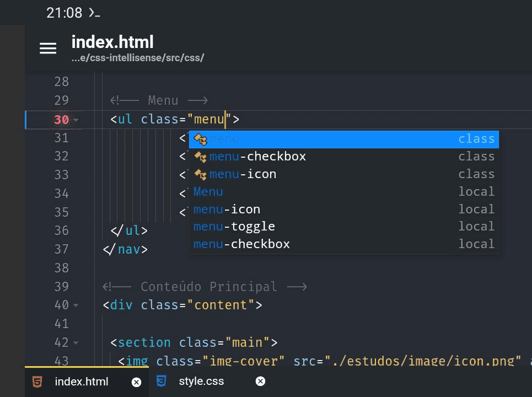The height and width of the screenshot is (397, 532).
Task: Click the class icon of highlighted menu suggestion
Action: click(x=200, y=139)
